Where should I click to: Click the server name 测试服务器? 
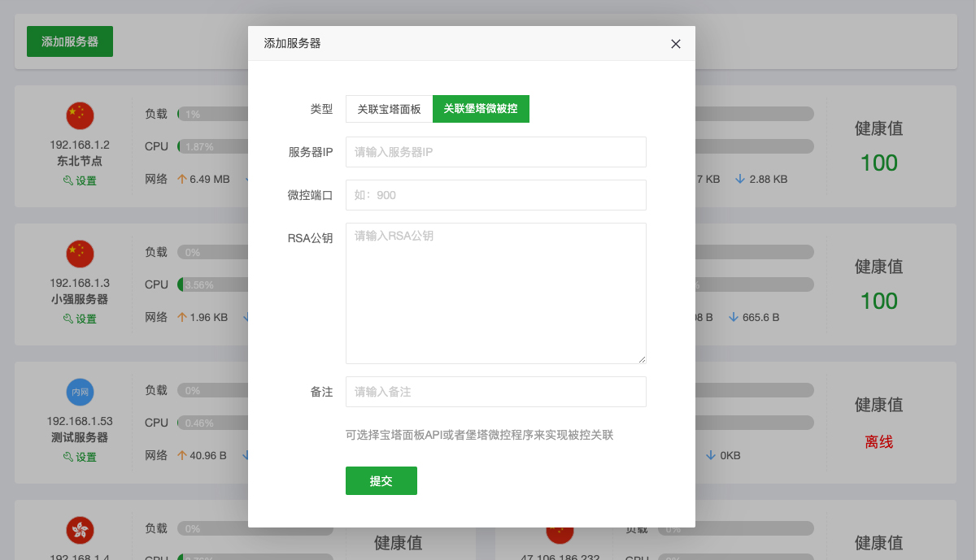[80, 437]
